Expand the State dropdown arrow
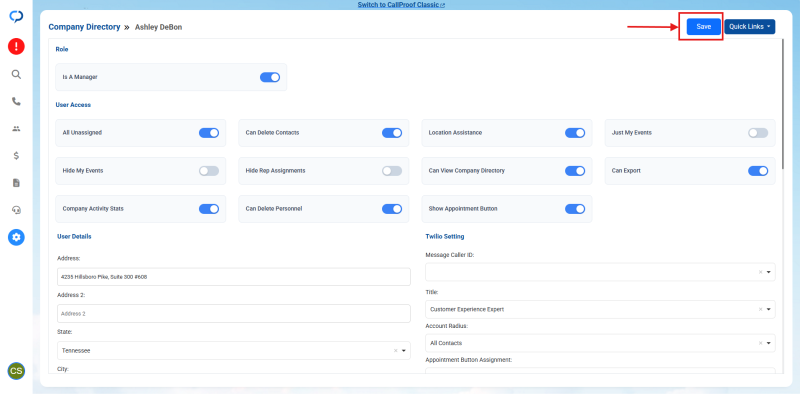This screenshot has height=394, width=800. [403, 351]
